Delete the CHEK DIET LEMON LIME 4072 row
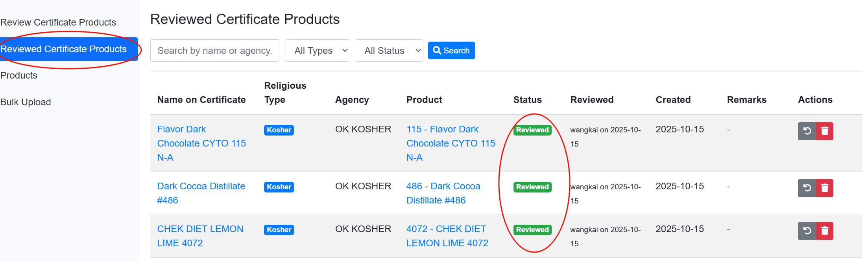The image size is (868, 262). [x=825, y=231]
